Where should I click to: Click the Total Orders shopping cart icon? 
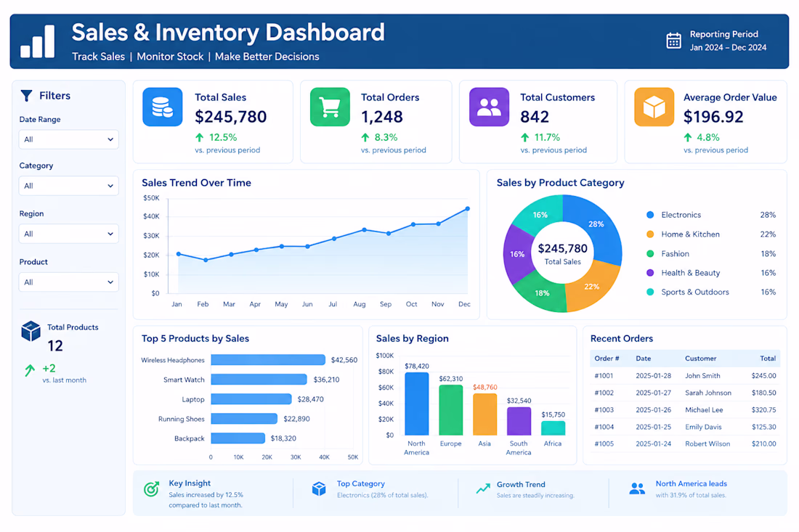click(330, 107)
